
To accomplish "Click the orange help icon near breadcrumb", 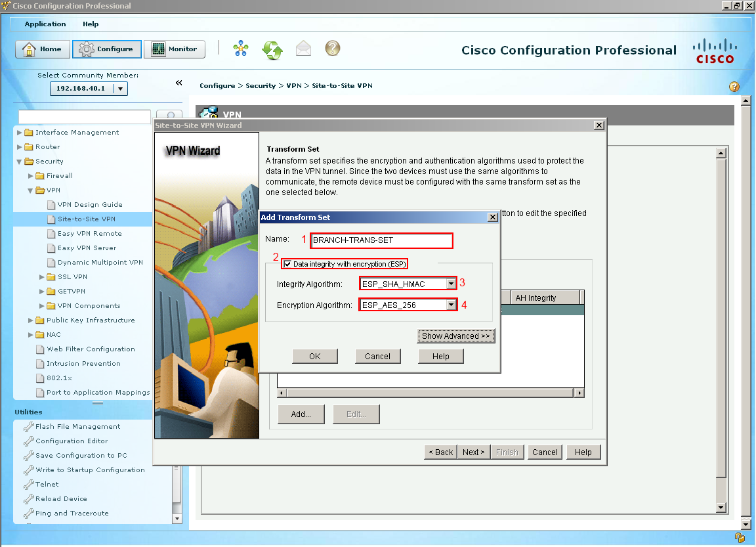I will coord(734,87).
